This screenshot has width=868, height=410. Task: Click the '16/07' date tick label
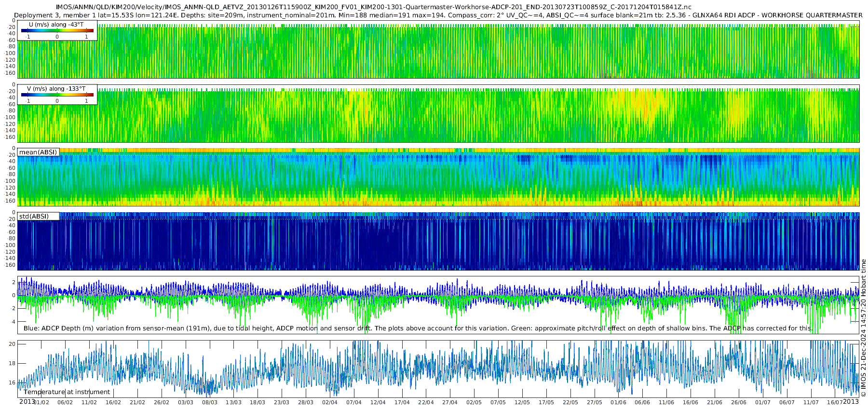[x=835, y=402]
